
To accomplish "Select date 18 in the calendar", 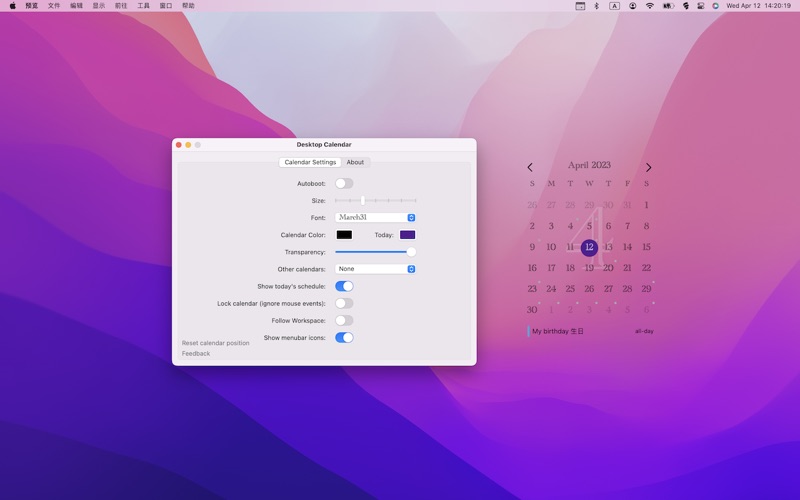I will pyautogui.click(x=570, y=268).
